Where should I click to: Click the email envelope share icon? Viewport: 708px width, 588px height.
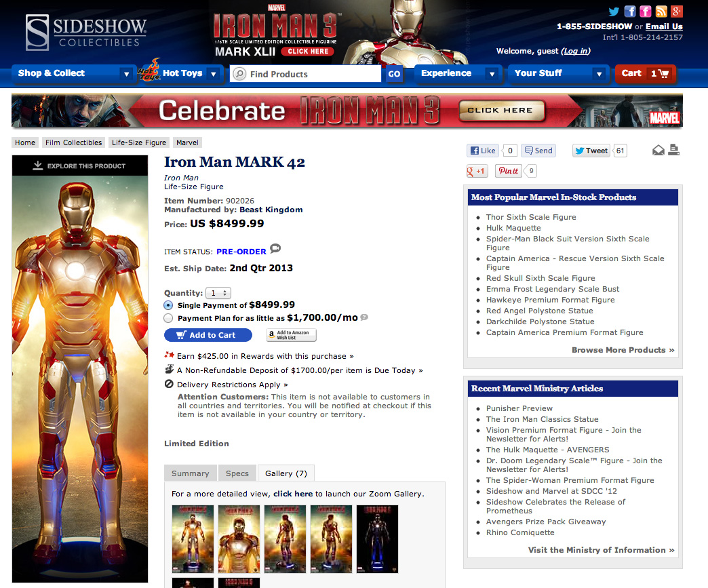[658, 151]
